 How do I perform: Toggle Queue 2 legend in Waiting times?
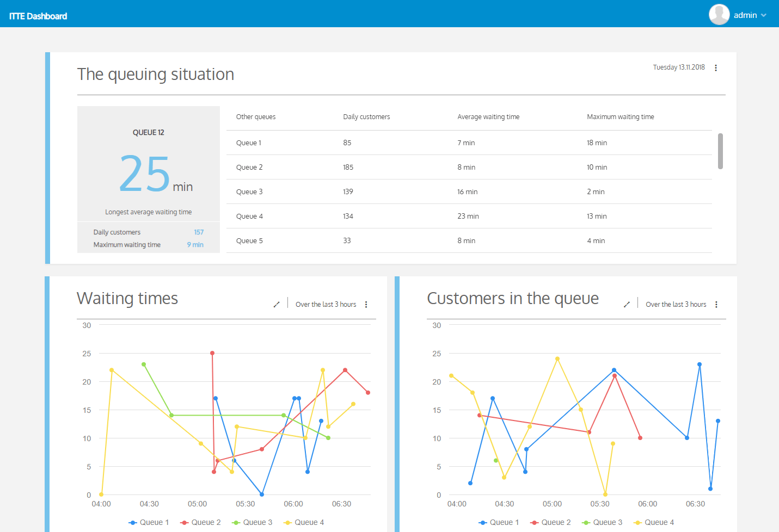[x=200, y=522]
